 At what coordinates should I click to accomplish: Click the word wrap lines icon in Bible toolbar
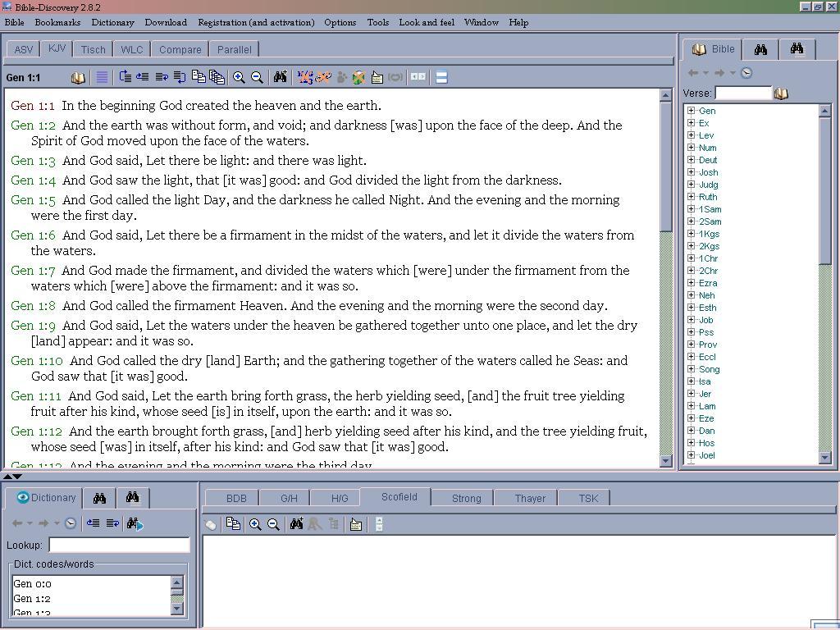pyautogui.click(x=162, y=78)
